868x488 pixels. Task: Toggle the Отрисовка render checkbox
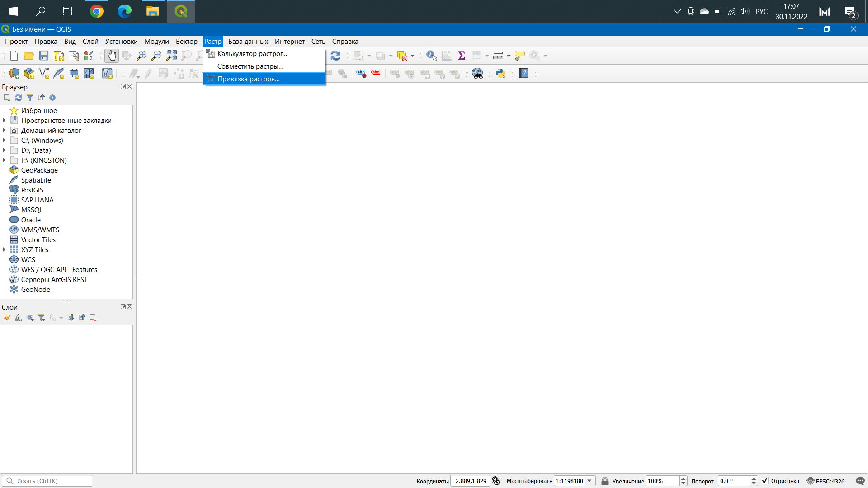(x=764, y=481)
